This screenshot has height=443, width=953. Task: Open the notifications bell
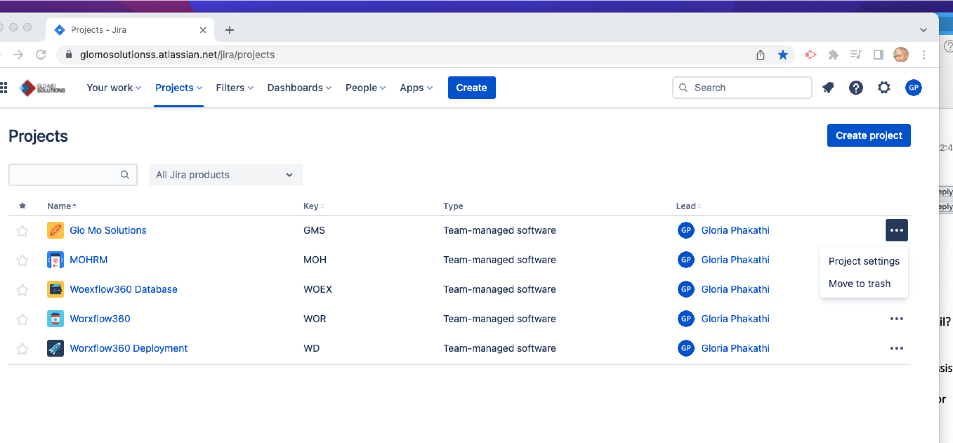(828, 88)
